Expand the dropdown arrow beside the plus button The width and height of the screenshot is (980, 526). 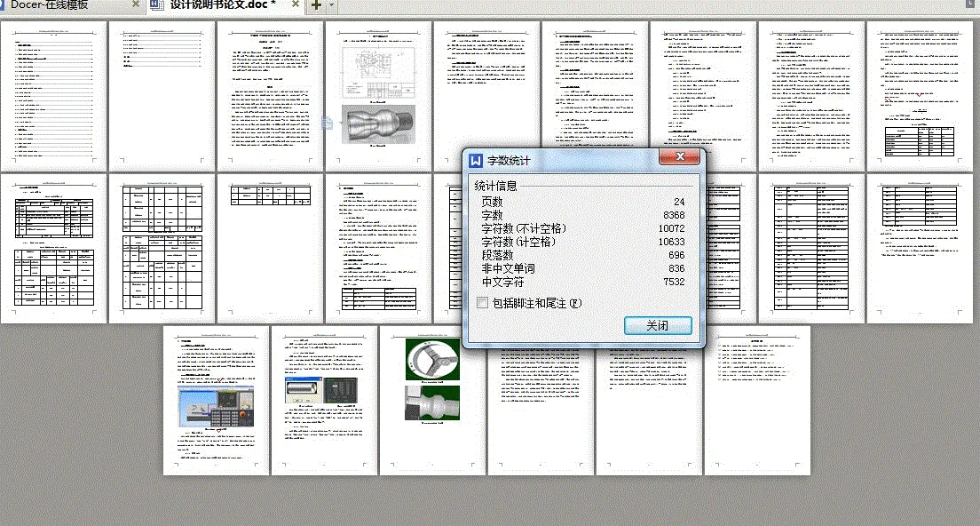[x=332, y=5]
